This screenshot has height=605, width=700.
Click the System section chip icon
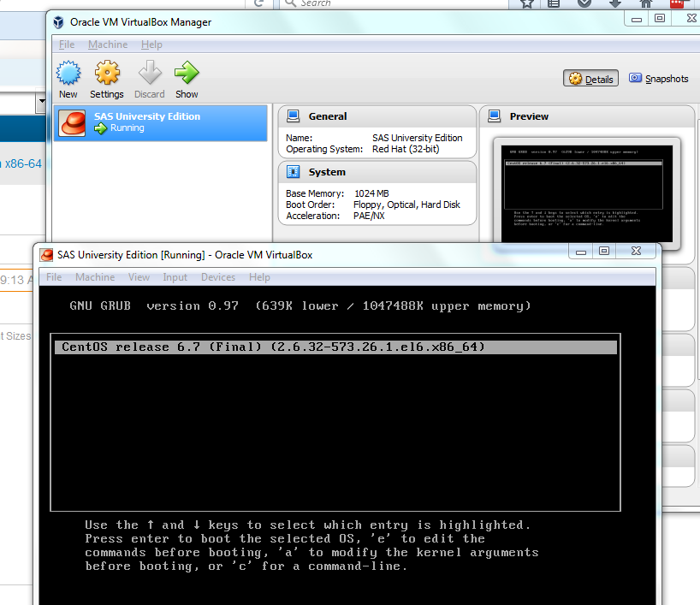(294, 172)
